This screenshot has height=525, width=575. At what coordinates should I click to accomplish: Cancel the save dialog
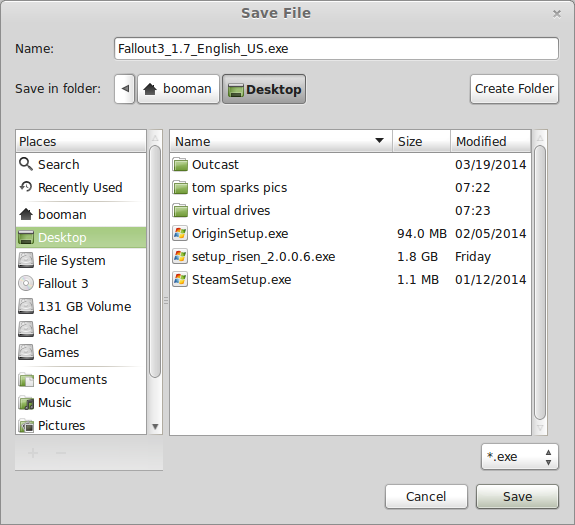coord(426,496)
